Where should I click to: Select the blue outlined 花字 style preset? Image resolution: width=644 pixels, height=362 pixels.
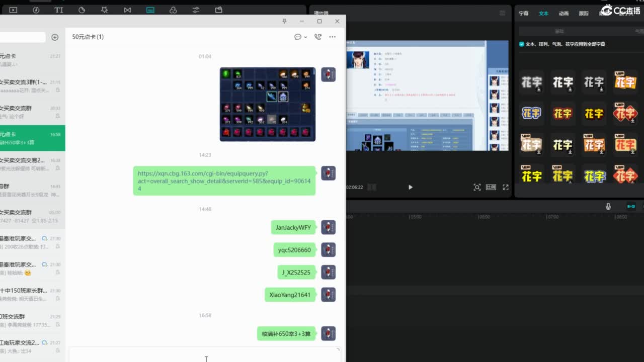[x=531, y=114]
